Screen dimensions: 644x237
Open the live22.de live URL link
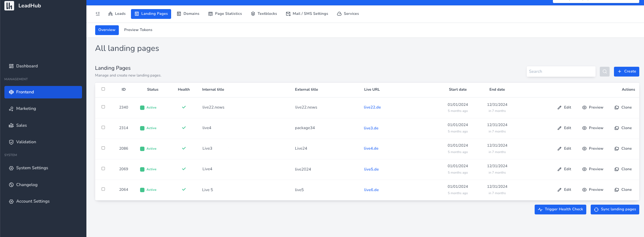(x=372, y=108)
